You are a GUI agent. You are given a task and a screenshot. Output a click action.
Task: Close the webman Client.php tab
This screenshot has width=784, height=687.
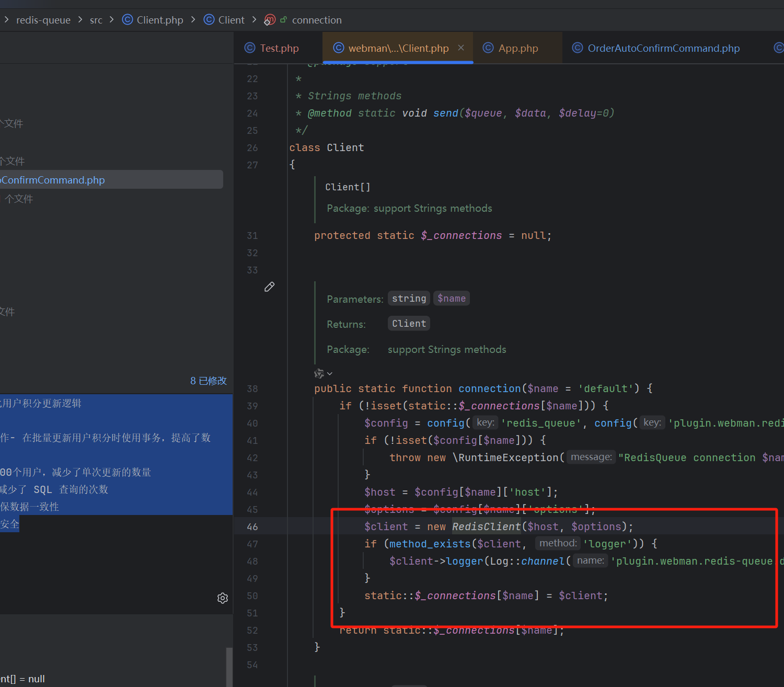coord(461,48)
